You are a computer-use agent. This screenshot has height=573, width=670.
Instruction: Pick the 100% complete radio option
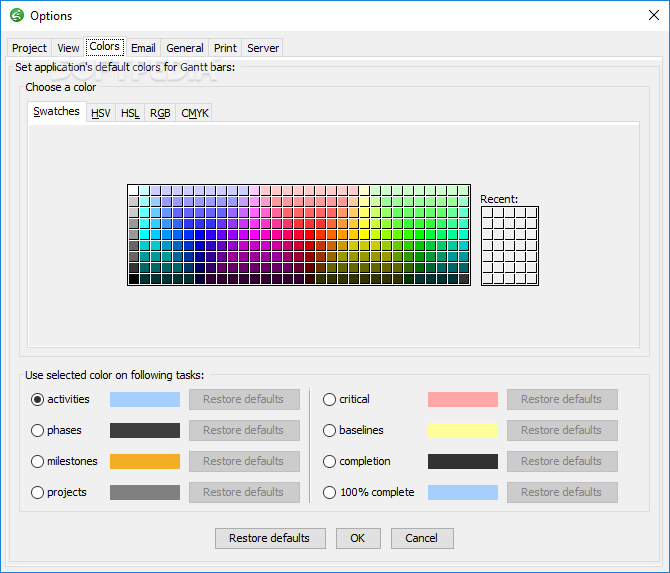coord(329,493)
